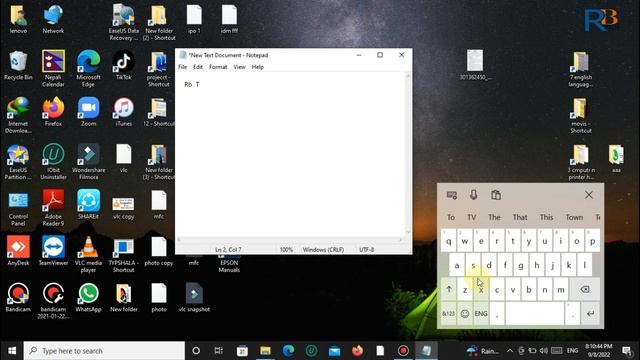This screenshot has height=360, width=640.
Task: Choose the suggestion 'That'
Action: pyautogui.click(x=520, y=217)
